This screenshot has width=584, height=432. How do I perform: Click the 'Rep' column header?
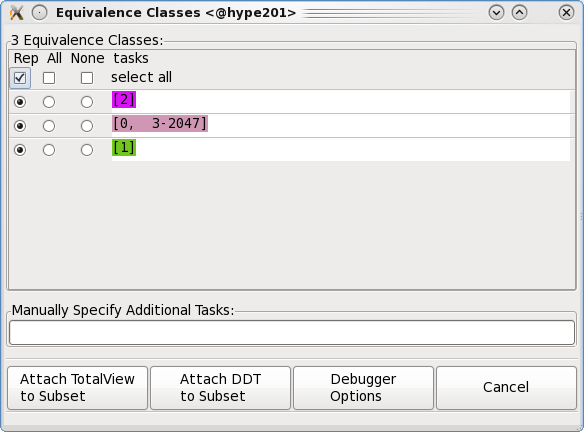pyautogui.click(x=26, y=58)
